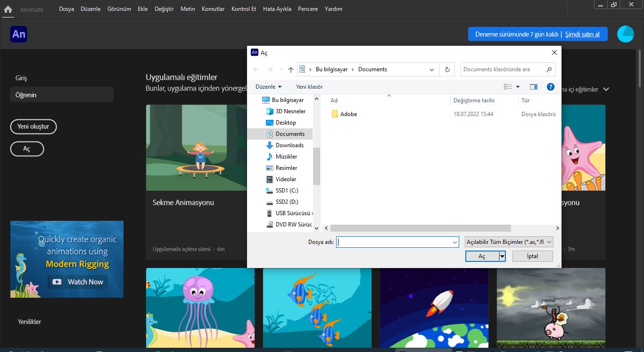Go back in the Aç dialog
Viewport: 644px width, 352px height.
coord(256,69)
